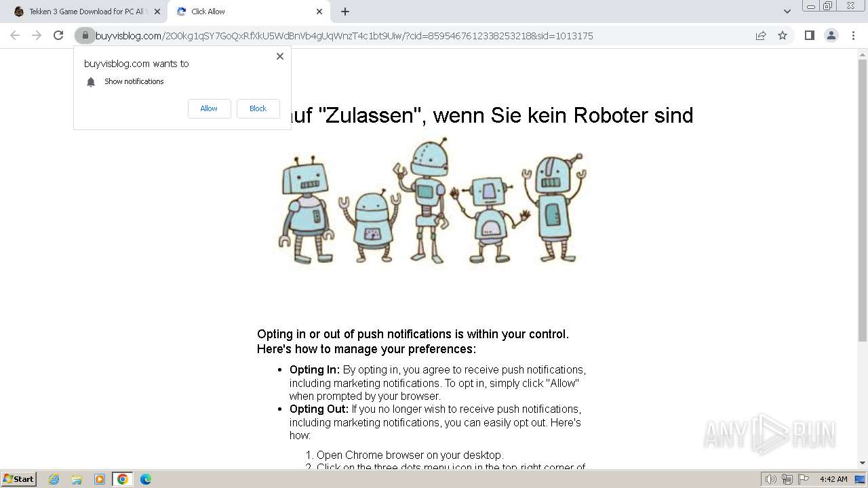Click "Opting in or out of push notifications" heading
The width and height of the screenshot is (868, 488).
coord(413,342)
